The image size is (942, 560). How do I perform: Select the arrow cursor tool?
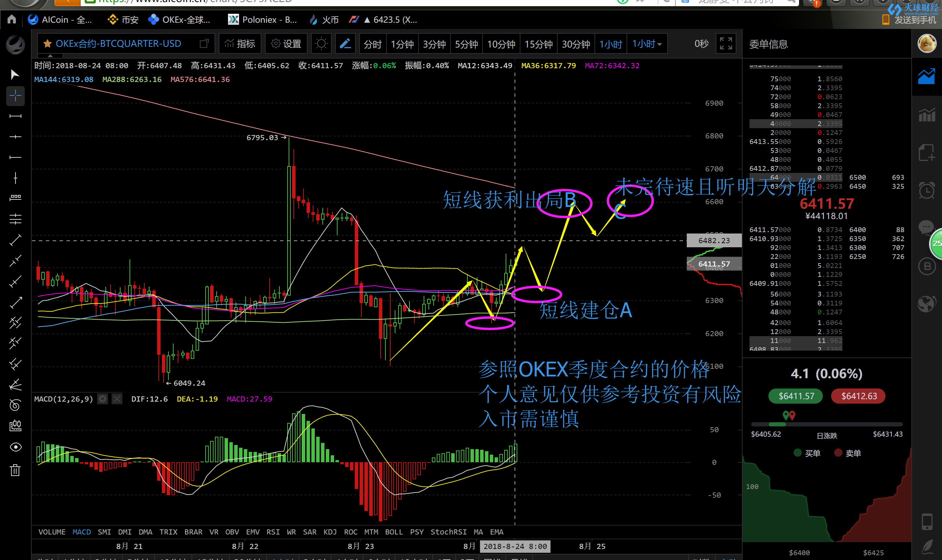click(x=15, y=75)
